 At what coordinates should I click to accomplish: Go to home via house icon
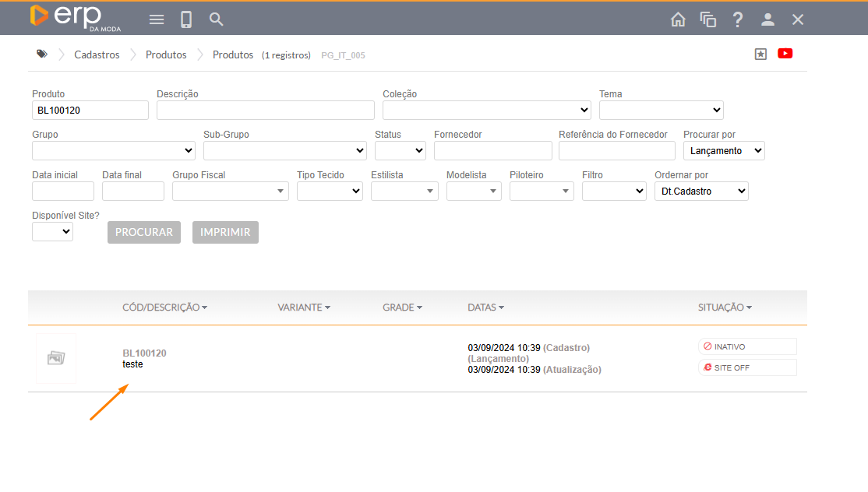pos(678,20)
